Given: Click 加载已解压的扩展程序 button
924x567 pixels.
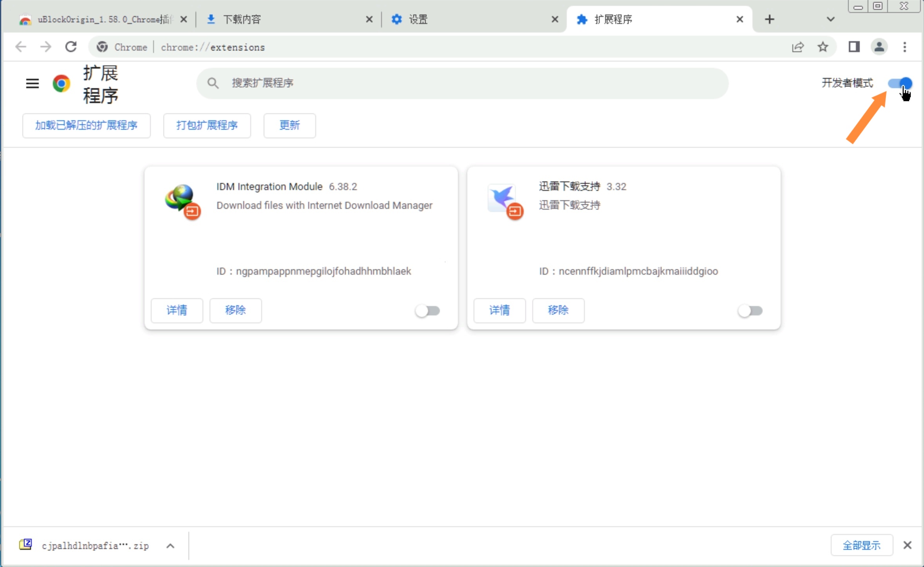Looking at the screenshot, I should tap(86, 125).
